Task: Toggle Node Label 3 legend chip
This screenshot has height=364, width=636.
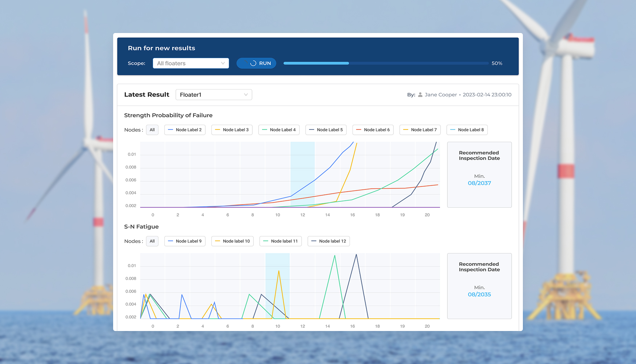Action: 232,130
